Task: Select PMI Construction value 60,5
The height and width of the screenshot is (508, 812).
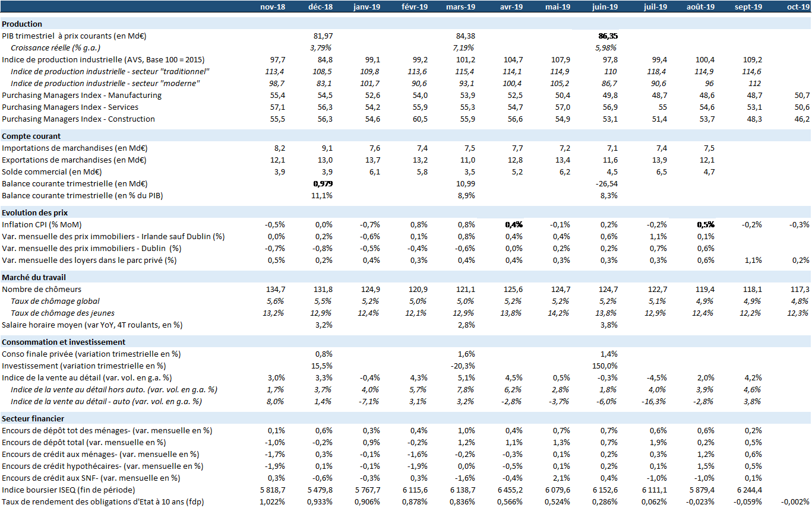Action: click(x=419, y=119)
